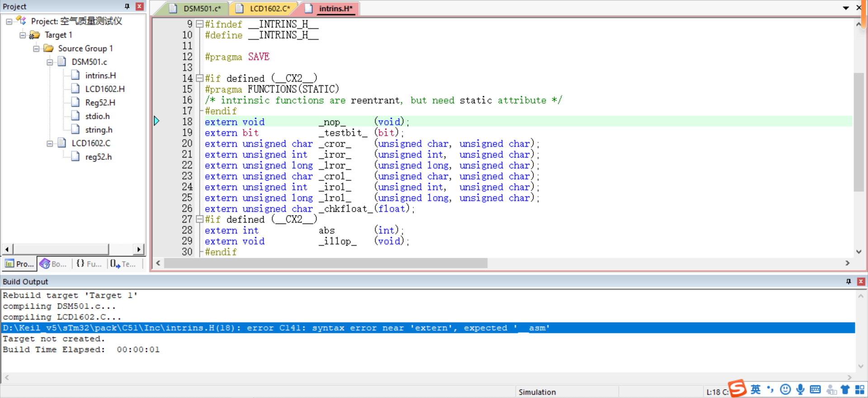Fold the #if defined block at line 27
Viewport: 868px width, 398px height.
click(199, 220)
